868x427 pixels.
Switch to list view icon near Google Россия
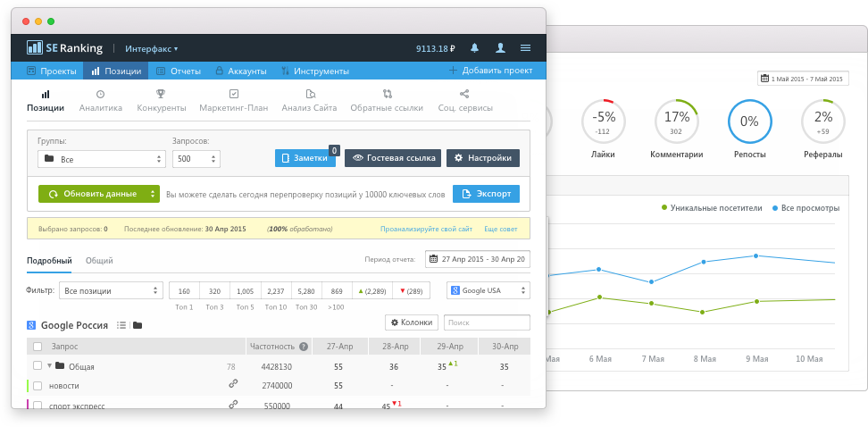point(121,325)
